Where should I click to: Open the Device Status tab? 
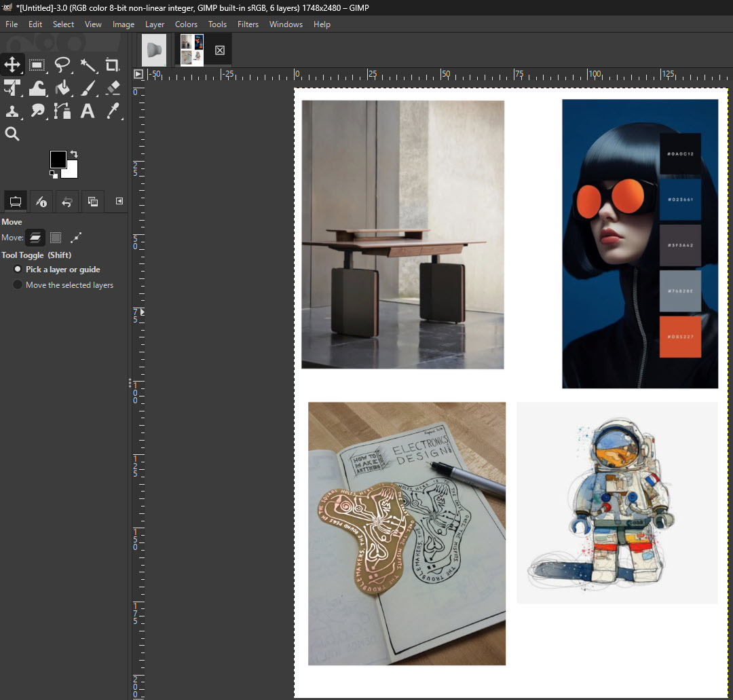pos(41,202)
